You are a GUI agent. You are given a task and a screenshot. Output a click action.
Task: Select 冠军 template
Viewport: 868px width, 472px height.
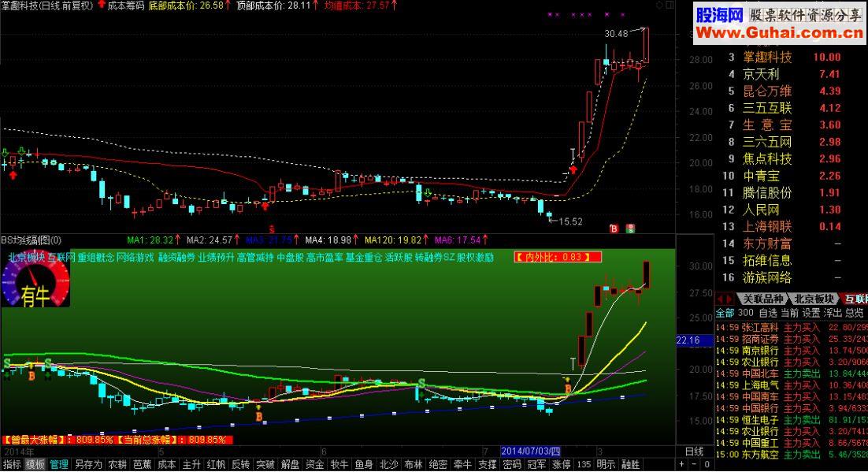click(536, 464)
